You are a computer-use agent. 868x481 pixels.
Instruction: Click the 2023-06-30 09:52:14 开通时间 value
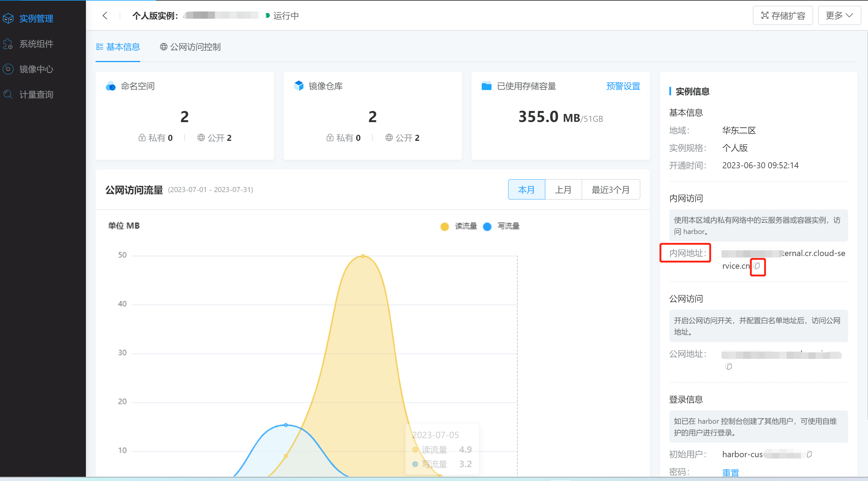pyautogui.click(x=760, y=166)
